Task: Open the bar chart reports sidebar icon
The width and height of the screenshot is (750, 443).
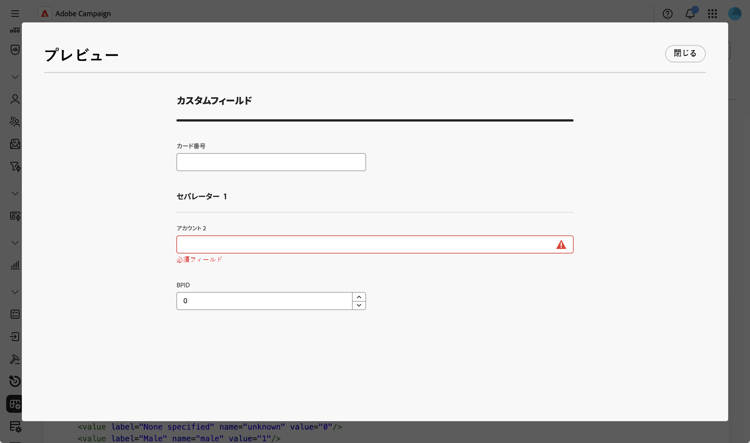Action: coord(15,265)
